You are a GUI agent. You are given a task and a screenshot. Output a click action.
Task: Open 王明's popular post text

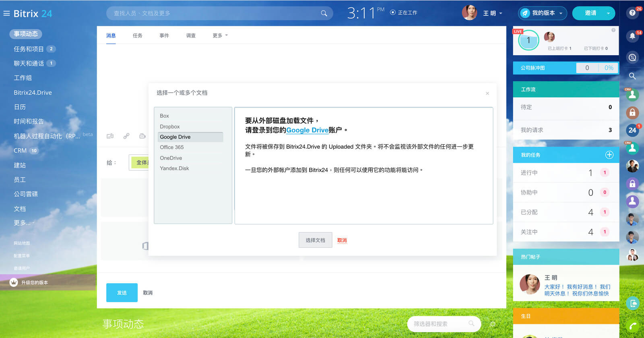(577, 290)
